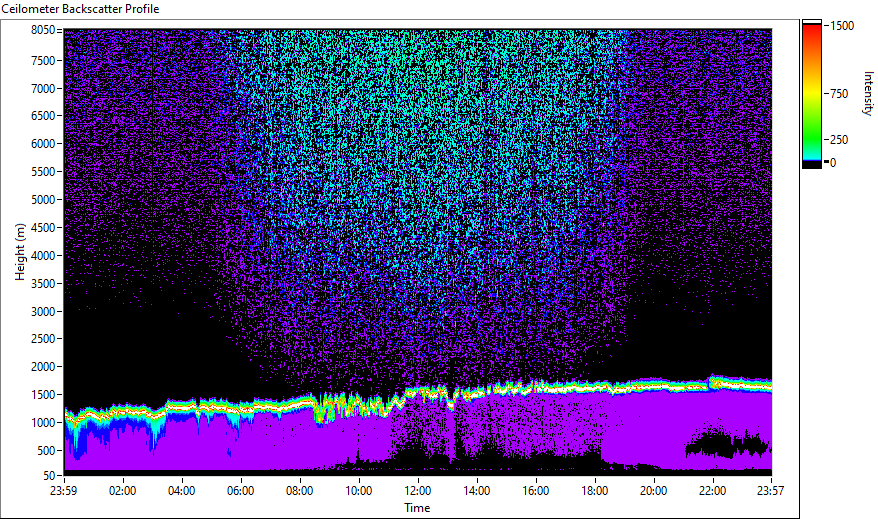This screenshot has height=519, width=878.
Task: Click the 1000 height axis tick label
Action: point(43,423)
